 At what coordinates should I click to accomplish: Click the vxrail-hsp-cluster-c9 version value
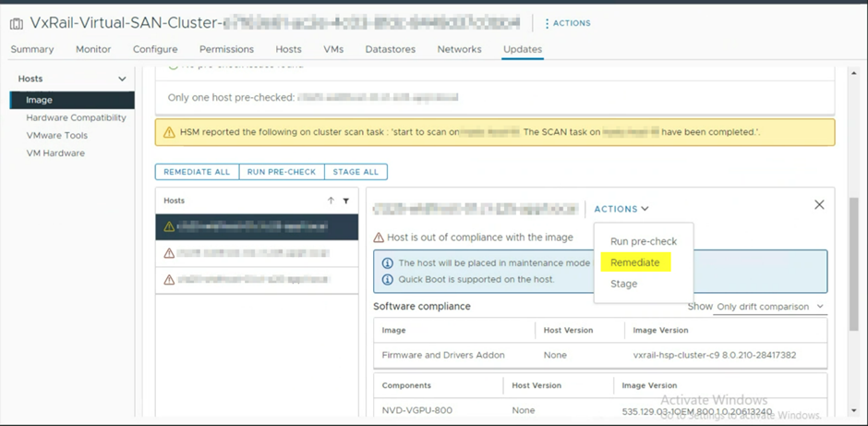point(714,355)
